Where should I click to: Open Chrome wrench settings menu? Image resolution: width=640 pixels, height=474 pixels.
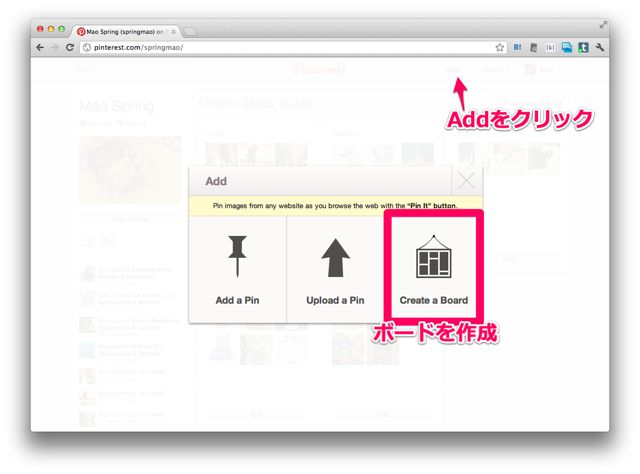(x=600, y=47)
